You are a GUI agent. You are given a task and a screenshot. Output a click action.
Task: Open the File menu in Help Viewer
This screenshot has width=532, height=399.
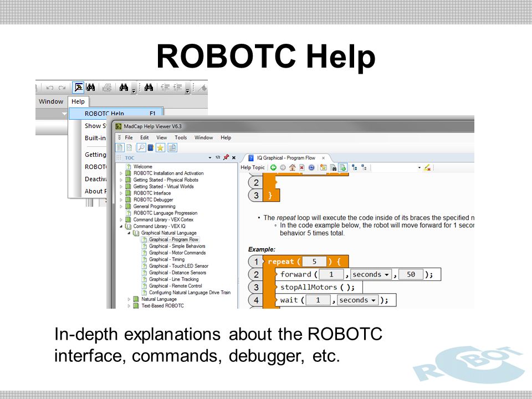[x=129, y=138]
